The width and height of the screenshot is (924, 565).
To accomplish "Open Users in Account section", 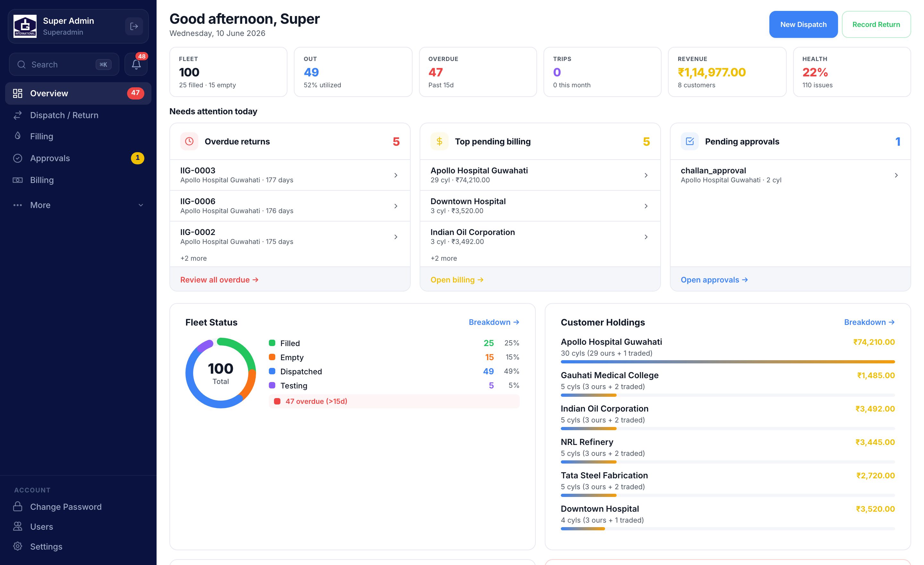I will pos(78,526).
